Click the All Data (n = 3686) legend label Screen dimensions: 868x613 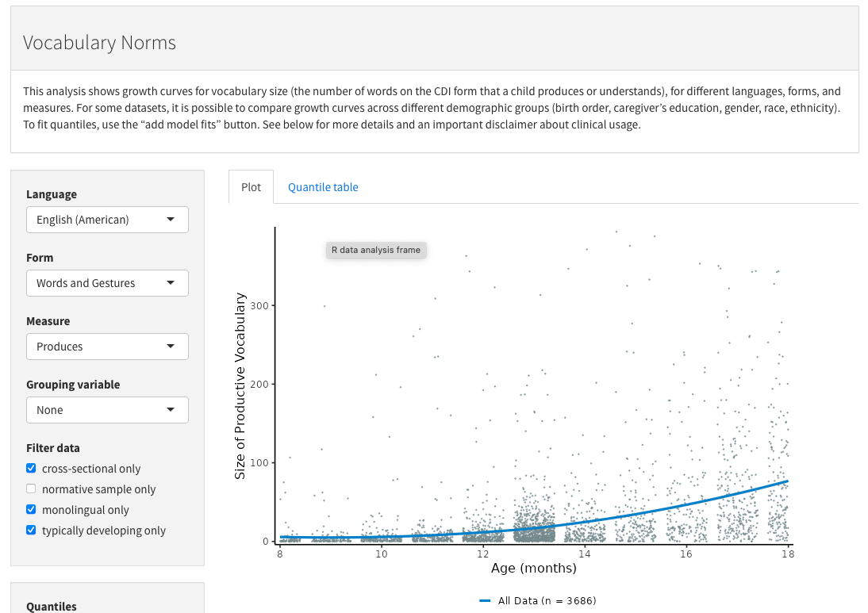547,600
